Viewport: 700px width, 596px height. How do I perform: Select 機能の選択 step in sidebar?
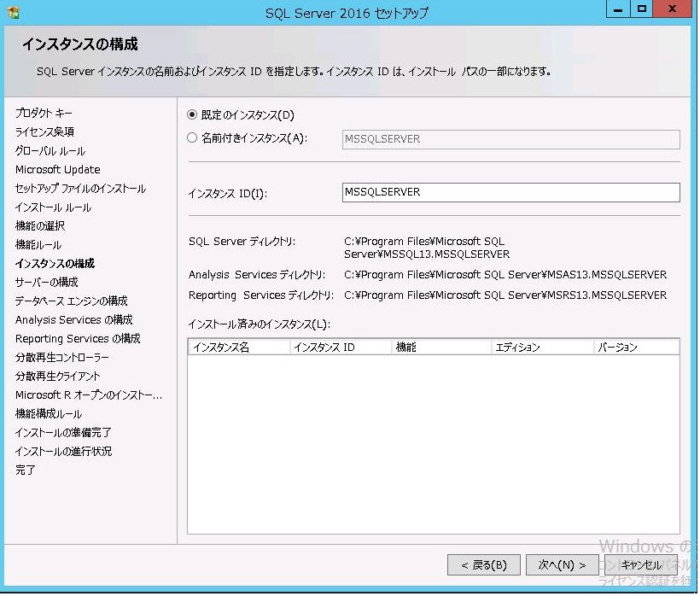(40, 226)
